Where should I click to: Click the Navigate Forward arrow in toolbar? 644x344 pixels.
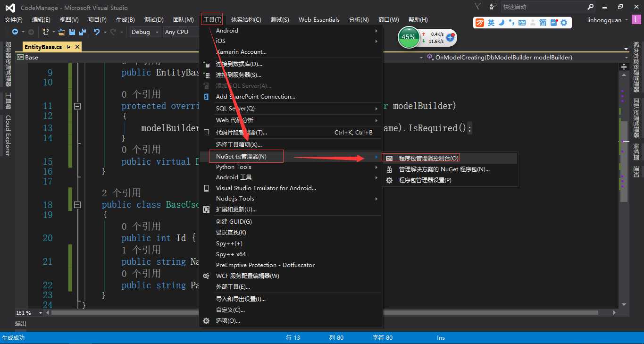coord(31,32)
